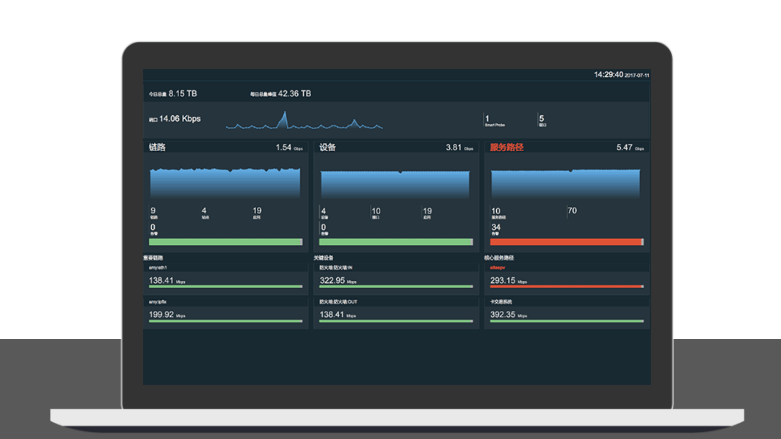Click the 8.15 TB daily total value
Viewport: 781px width, 439px height.
tap(182, 93)
